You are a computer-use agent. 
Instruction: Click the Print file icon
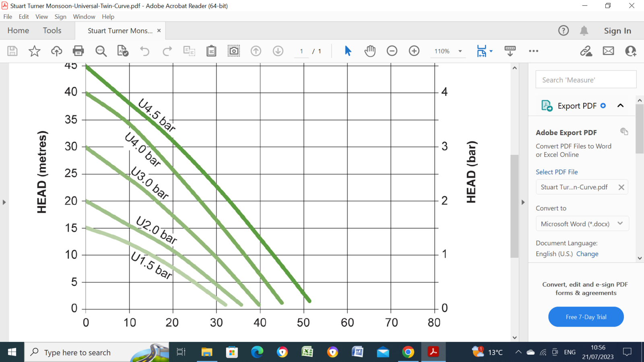click(78, 51)
